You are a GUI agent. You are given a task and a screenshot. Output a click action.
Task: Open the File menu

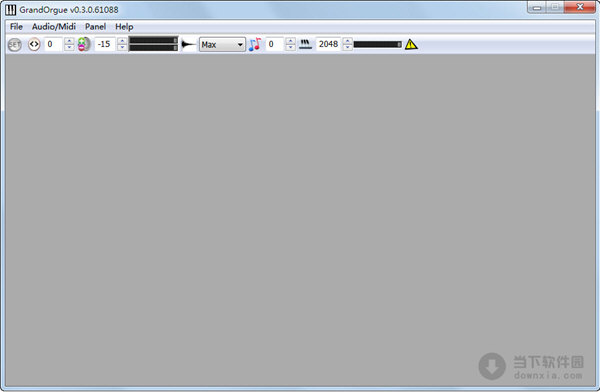[16, 26]
